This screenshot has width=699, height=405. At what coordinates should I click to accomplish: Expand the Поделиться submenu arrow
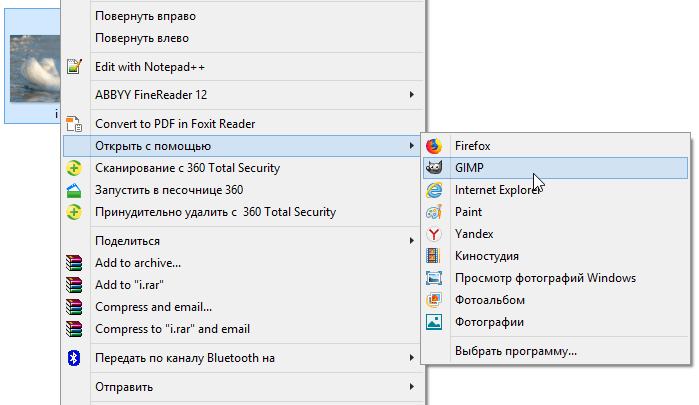click(411, 241)
